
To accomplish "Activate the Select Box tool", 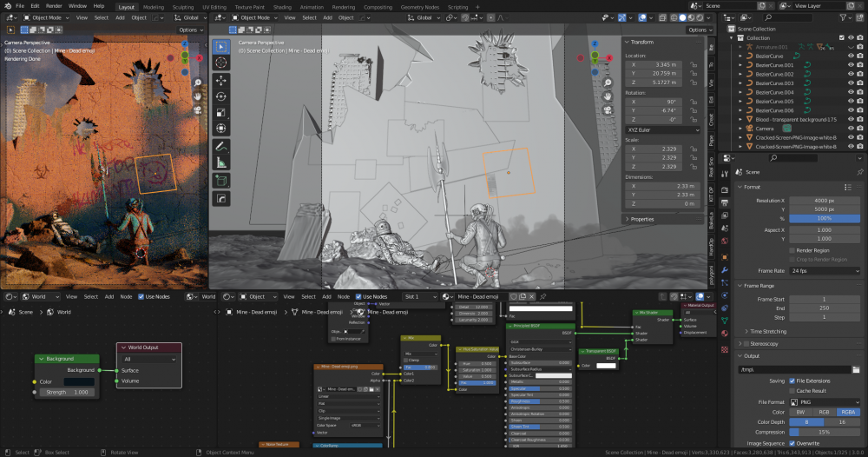I will (220, 47).
